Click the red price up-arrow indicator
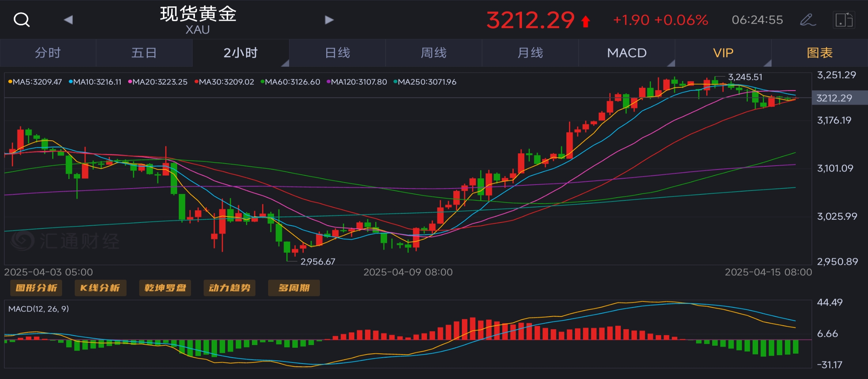The image size is (868, 379). click(586, 21)
